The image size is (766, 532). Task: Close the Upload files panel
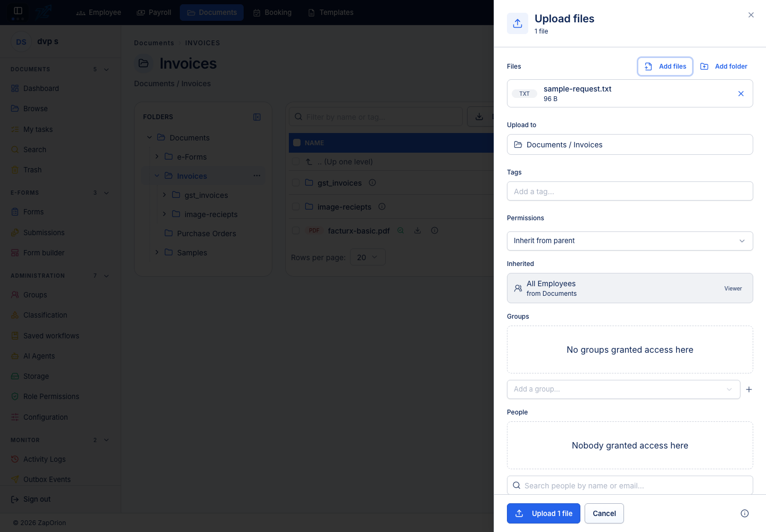(x=751, y=15)
